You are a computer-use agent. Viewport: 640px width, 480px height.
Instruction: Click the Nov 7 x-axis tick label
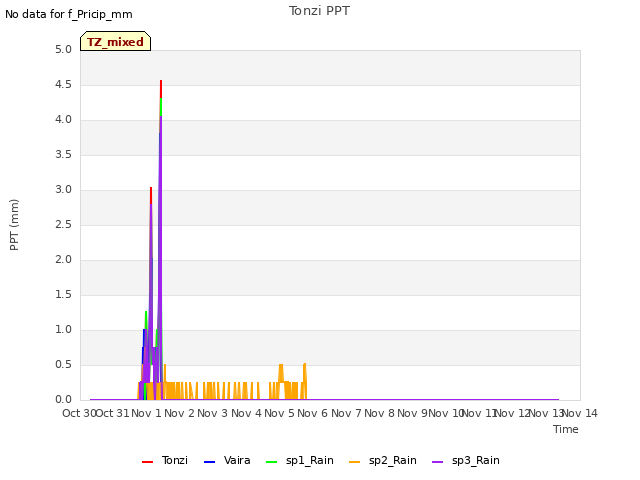pos(346,413)
